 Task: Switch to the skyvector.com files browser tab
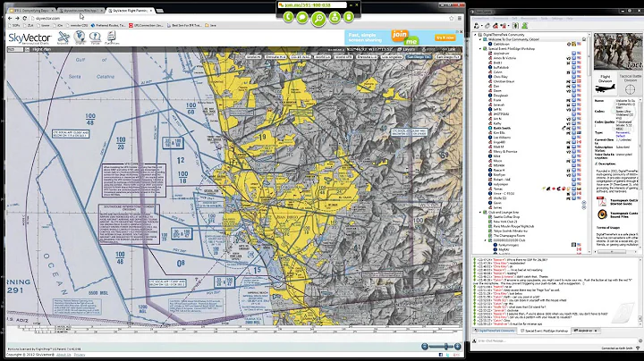(80, 10)
